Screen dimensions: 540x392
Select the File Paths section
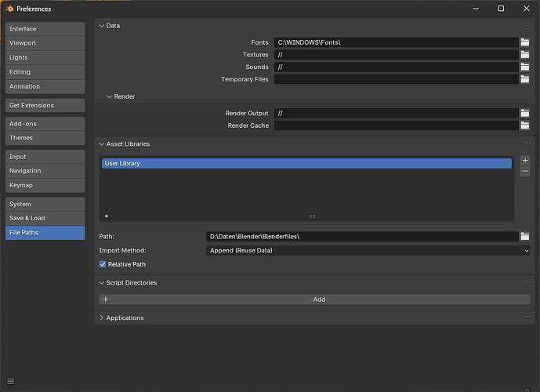click(45, 233)
